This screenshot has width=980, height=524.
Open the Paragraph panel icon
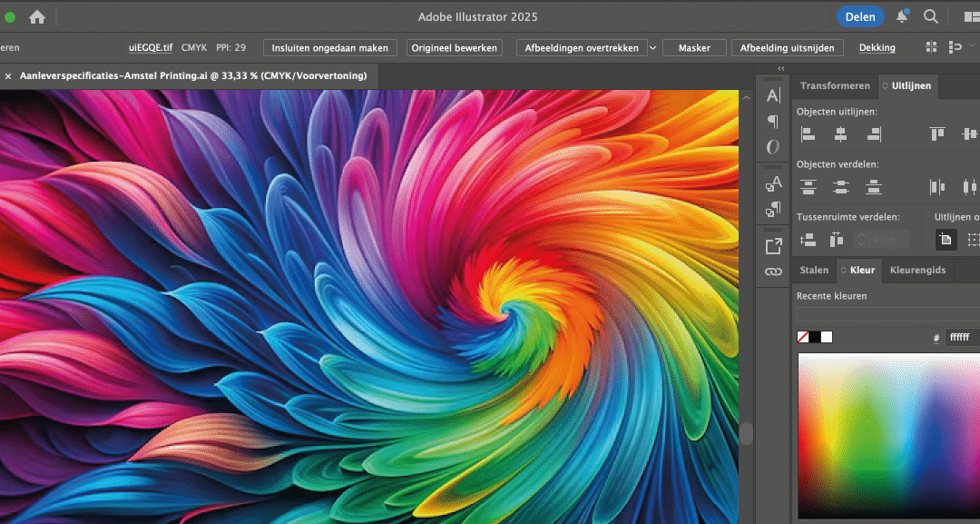tap(773, 122)
